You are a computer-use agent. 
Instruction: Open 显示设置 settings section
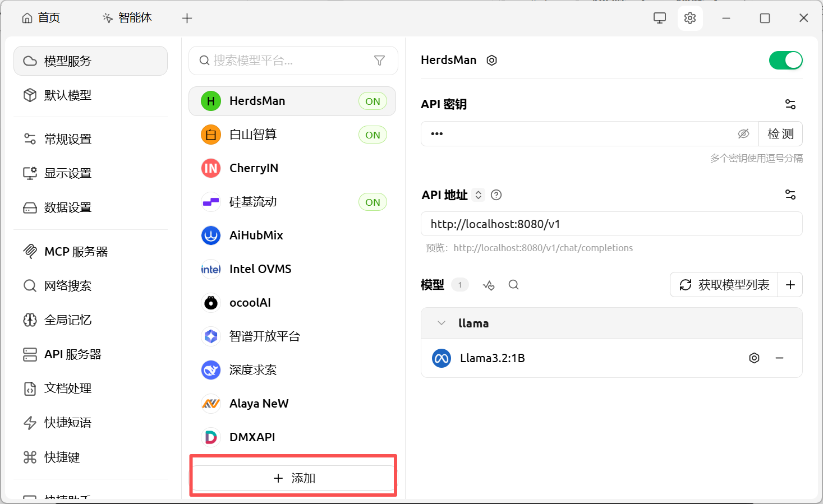[91, 173]
